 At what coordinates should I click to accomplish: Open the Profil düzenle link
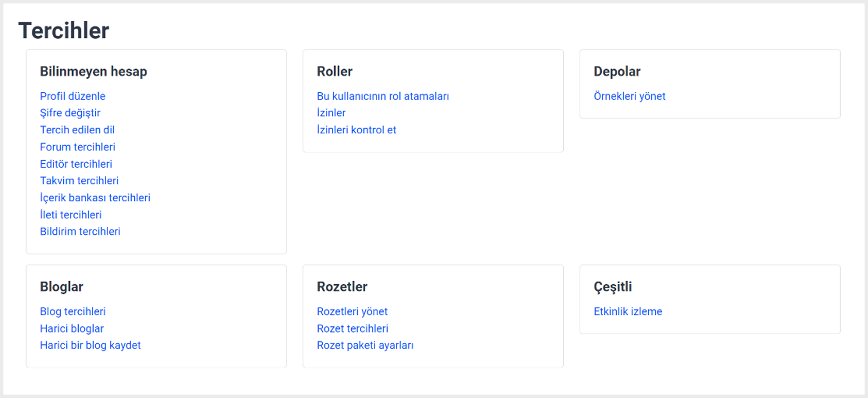[72, 96]
